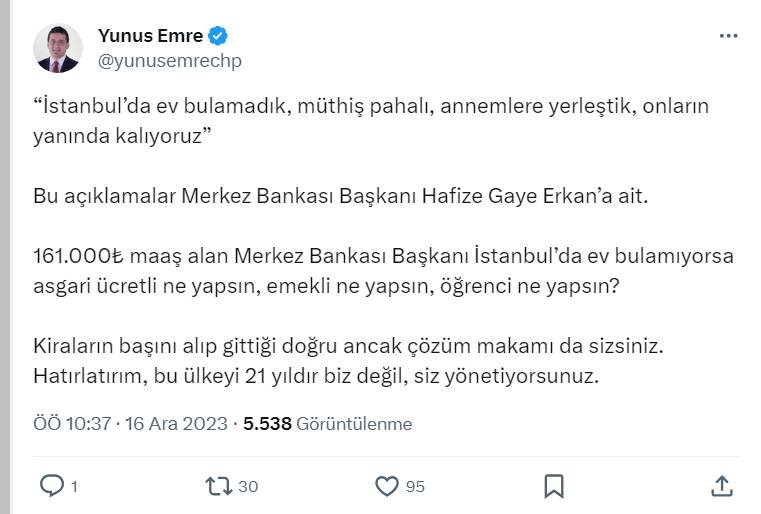Open the @yunusemrechp handle link
Screen dimensions: 761x514
coord(169,61)
